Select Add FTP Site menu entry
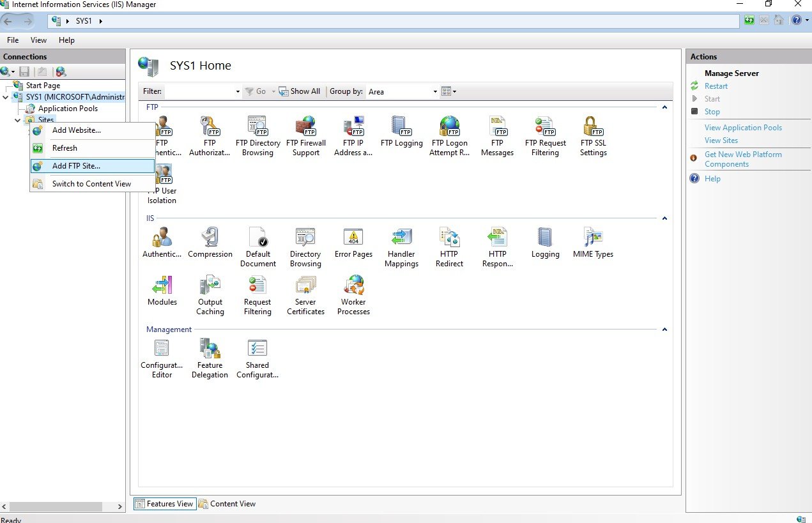 point(93,166)
